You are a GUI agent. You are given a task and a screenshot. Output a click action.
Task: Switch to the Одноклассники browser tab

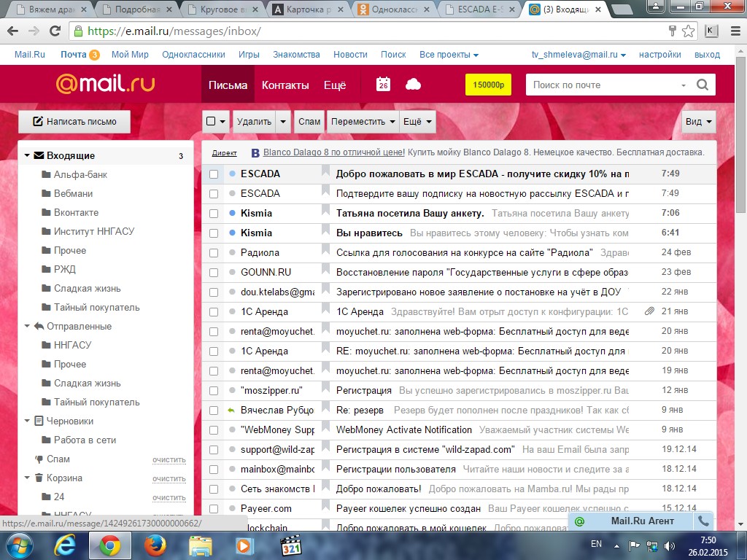[x=395, y=9]
